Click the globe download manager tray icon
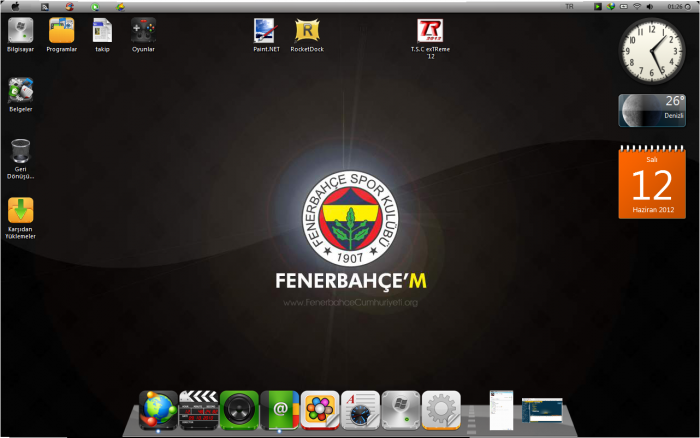This screenshot has height=438, width=700. point(611,7)
